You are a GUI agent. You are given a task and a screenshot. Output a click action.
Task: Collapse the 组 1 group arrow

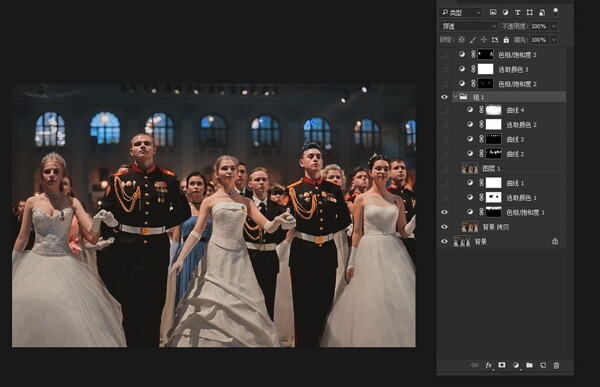455,97
